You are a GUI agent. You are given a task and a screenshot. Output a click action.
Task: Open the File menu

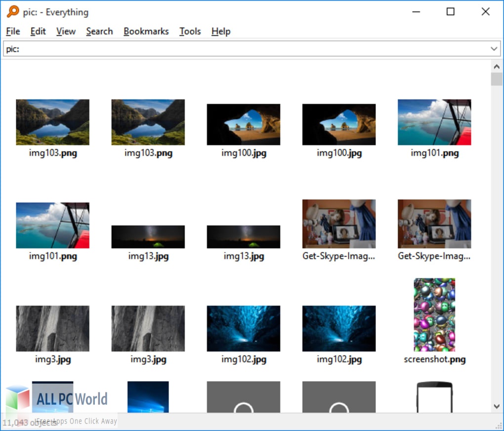(x=13, y=31)
